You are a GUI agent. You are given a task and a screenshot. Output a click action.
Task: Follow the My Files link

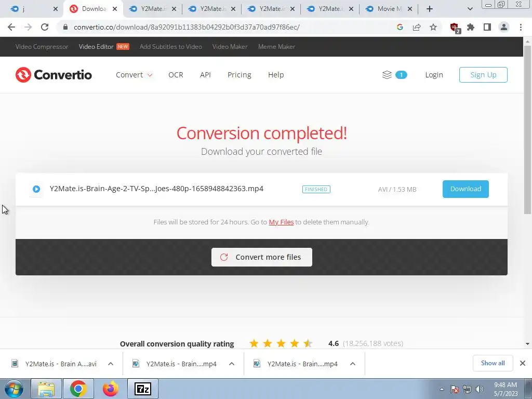[281, 222]
